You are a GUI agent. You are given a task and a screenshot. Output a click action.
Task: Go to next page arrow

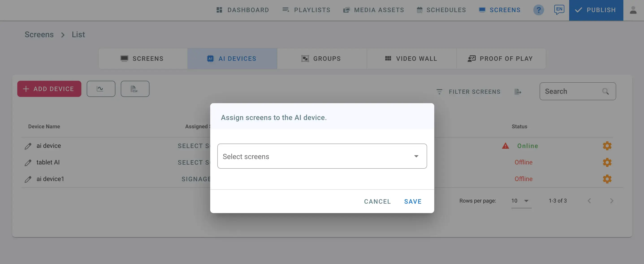(612, 201)
